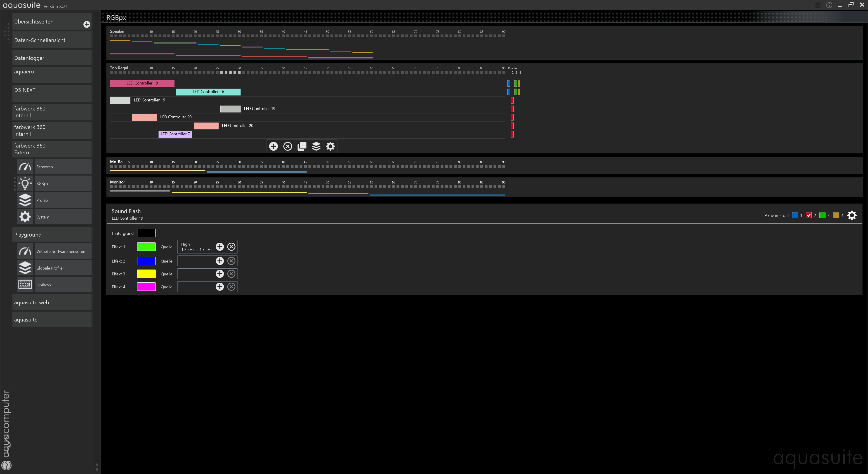The image size is (868, 474).
Task: Change the Effekt 4 magenta color swatch
Action: point(146,287)
